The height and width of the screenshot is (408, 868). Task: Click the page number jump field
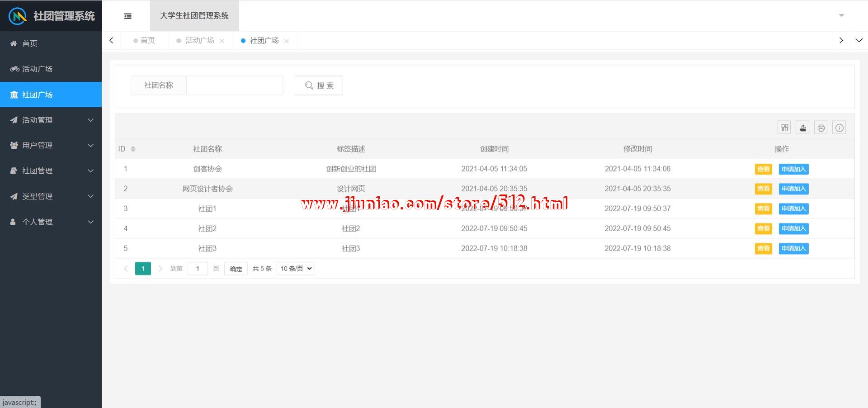coord(198,269)
